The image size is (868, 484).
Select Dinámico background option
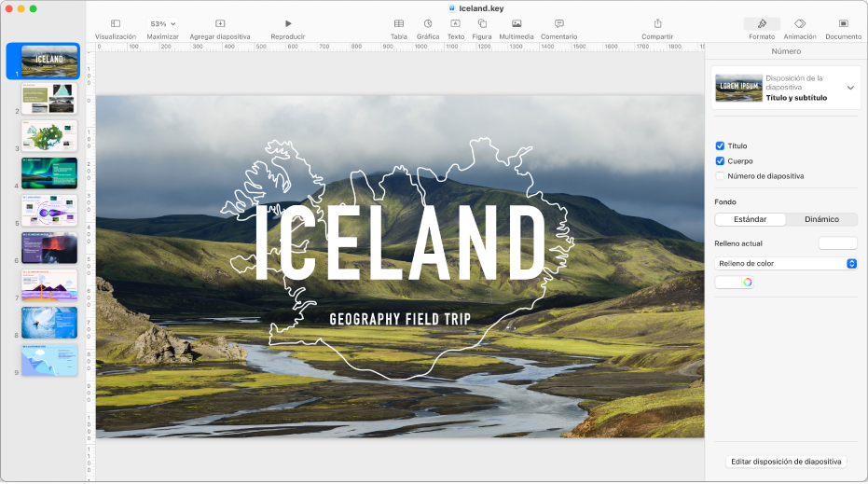pos(821,219)
